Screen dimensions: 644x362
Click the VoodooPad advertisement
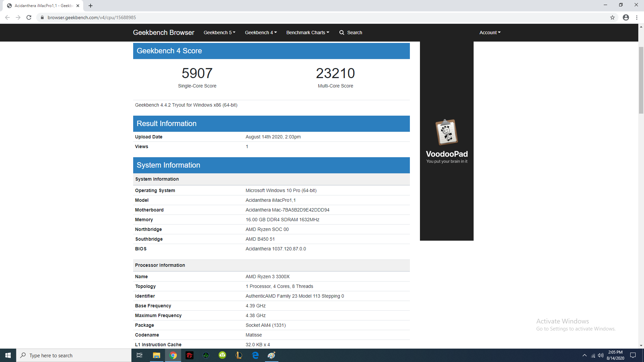(x=446, y=141)
